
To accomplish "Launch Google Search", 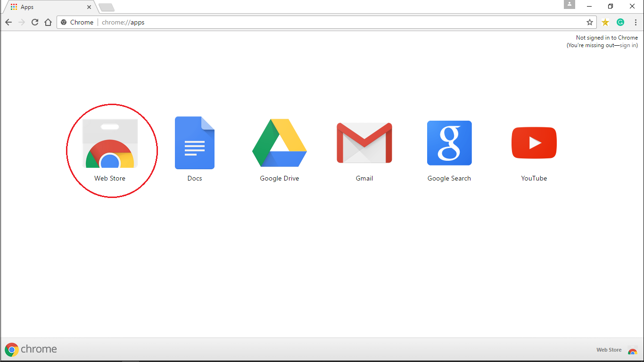I will [x=449, y=143].
